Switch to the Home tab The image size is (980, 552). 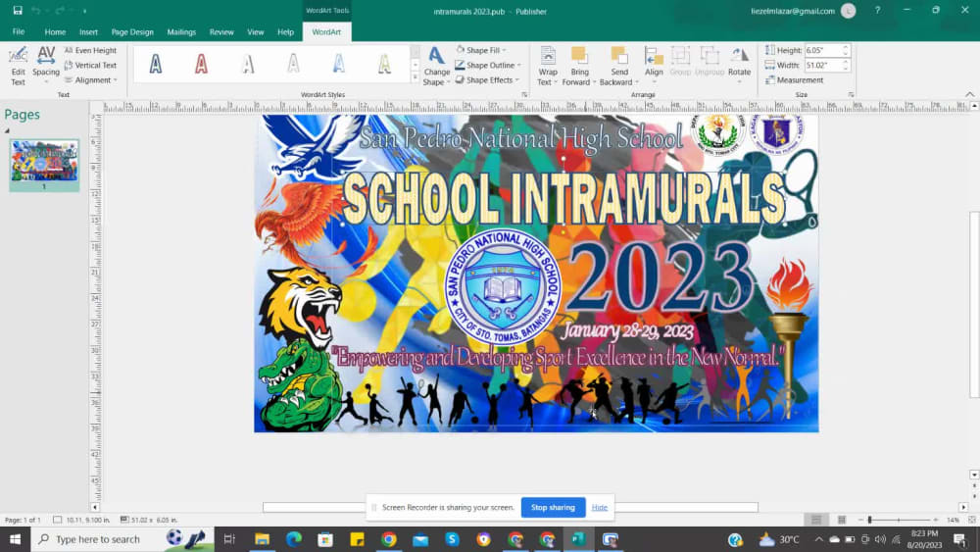click(55, 32)
